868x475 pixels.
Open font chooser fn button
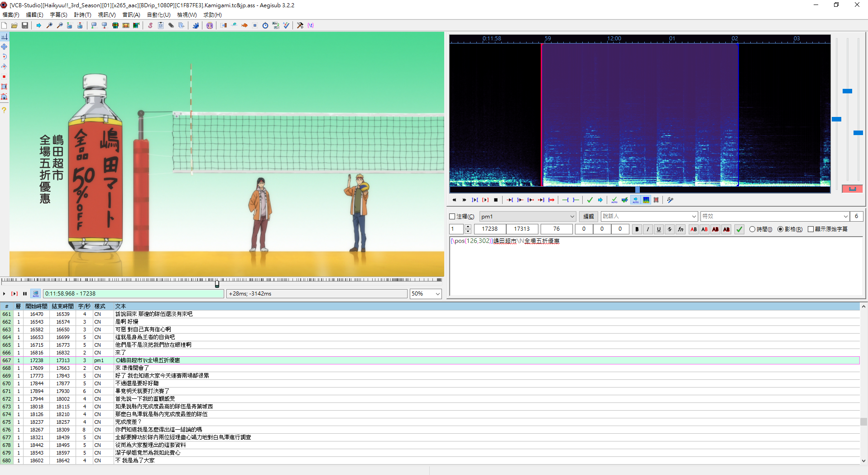681,229
